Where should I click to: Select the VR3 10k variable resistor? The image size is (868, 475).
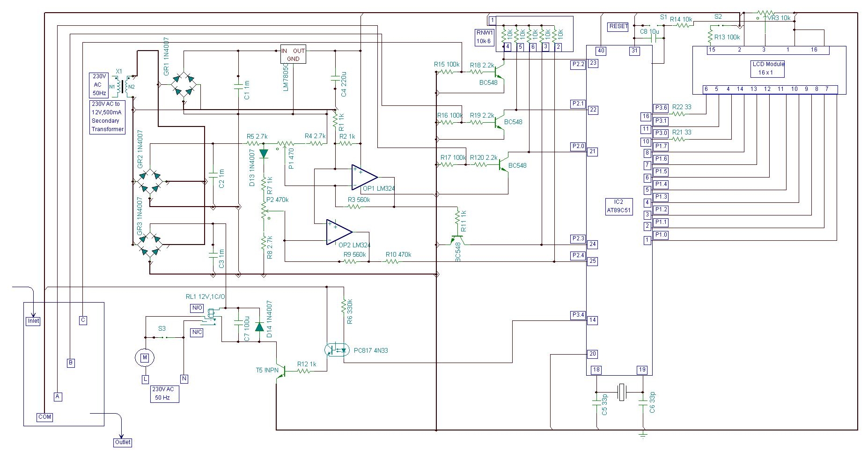pos(765,14)
